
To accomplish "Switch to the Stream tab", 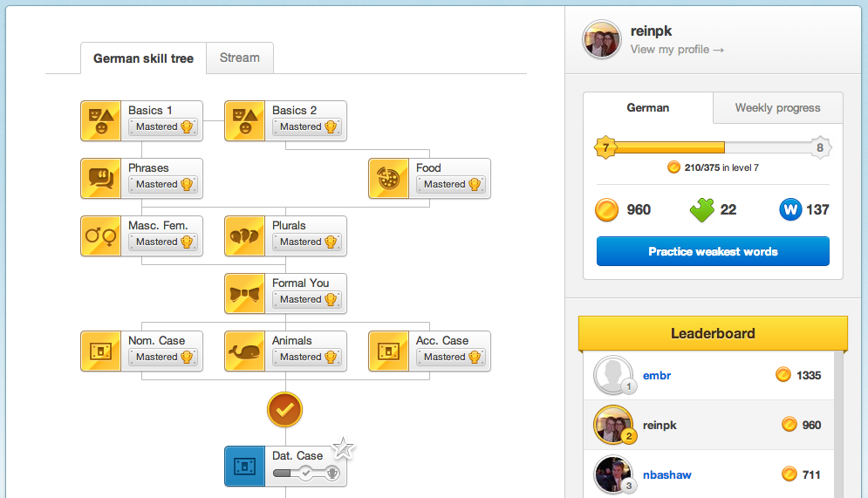I will coord(240,58).
